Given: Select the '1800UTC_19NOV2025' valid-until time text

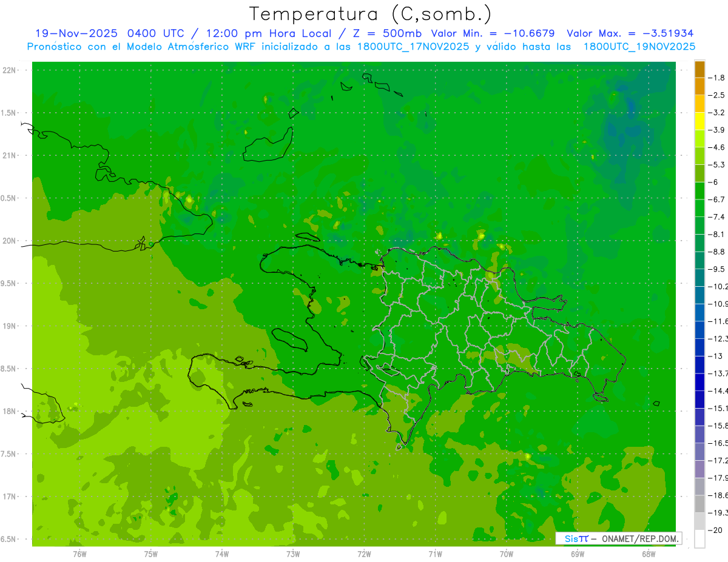Looking at the screenshot, I should 639,47.
